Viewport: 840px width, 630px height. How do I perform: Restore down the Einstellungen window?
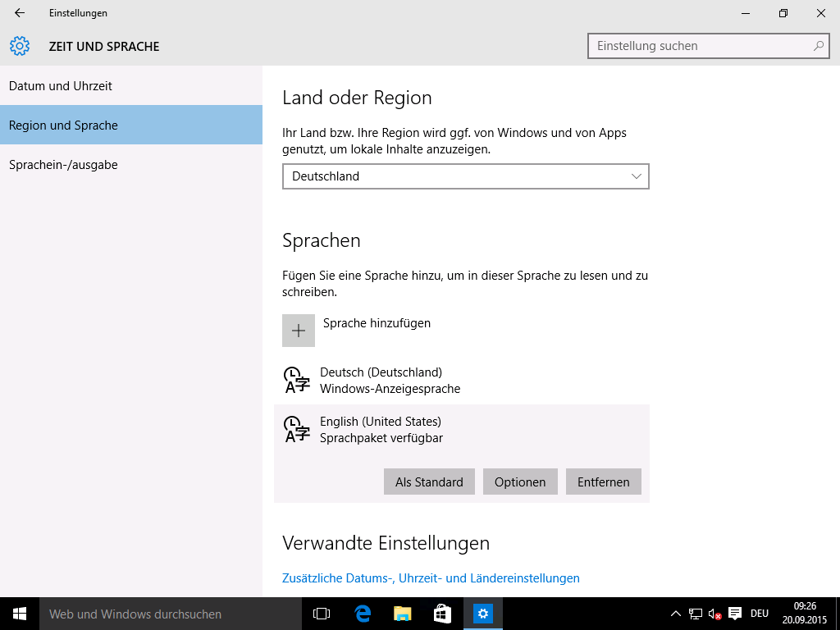point(783,13)
